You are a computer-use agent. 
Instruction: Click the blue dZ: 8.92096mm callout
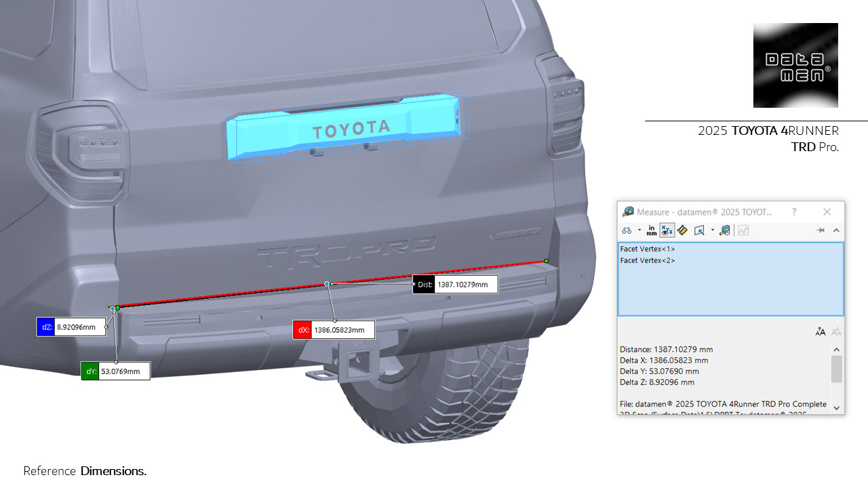tap(71, 327)
